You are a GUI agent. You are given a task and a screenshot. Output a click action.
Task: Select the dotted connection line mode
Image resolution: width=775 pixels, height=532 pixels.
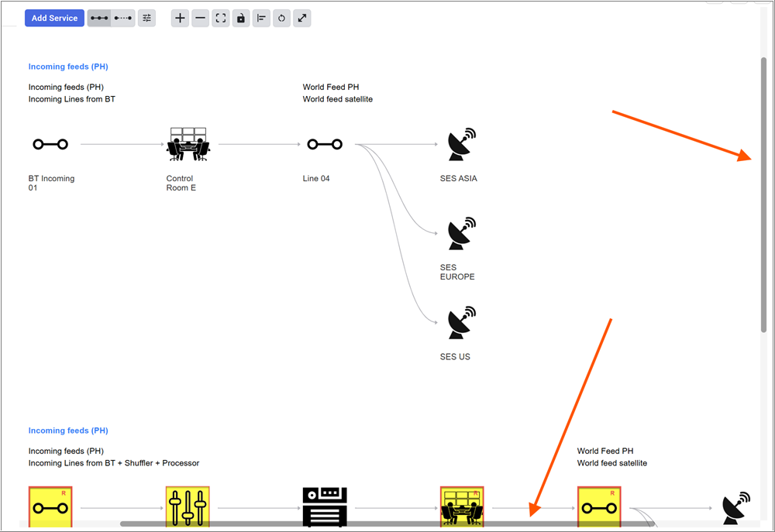pos(123,19)
